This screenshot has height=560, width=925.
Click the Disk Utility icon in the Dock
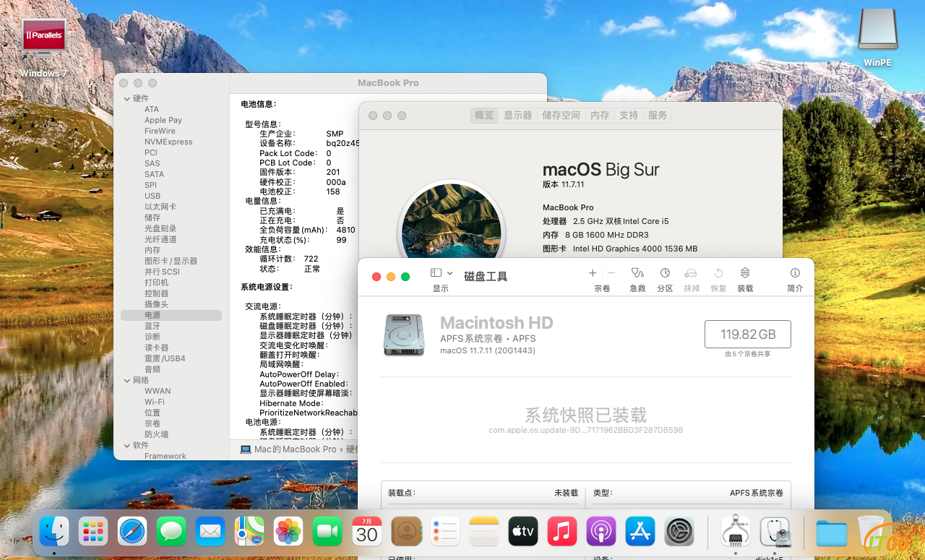pos(775,532)
